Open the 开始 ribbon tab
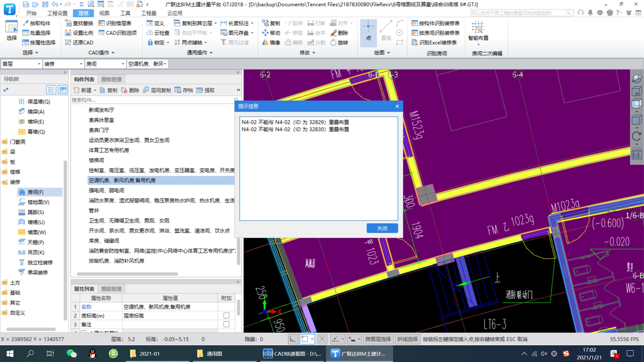Viewport: 644px width, 362px height. [x=31, y=13]
